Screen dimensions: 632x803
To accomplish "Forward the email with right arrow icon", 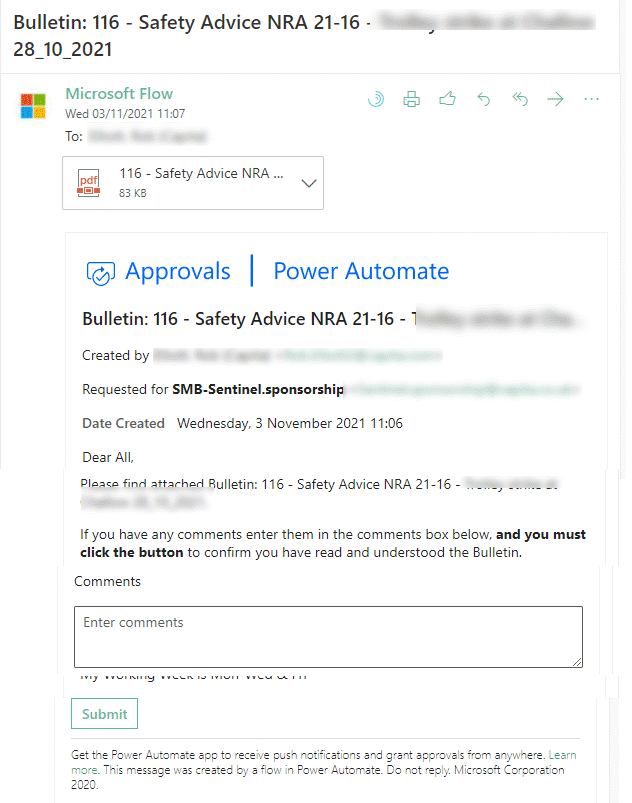I will click(555, 99).
